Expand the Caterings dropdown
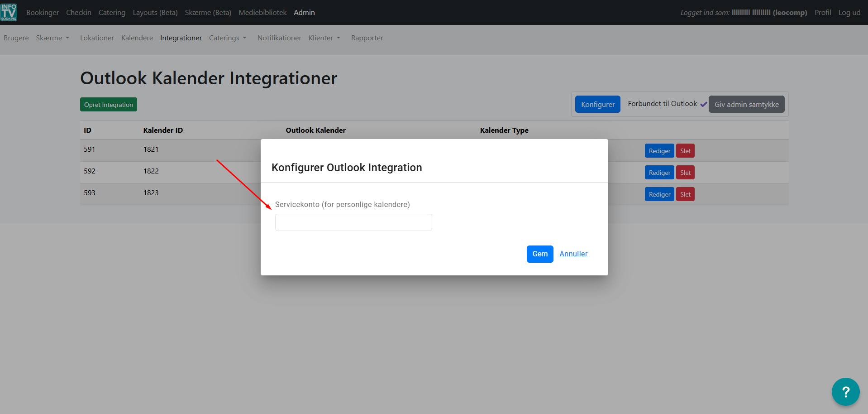Viewport: 868px width, 414px height. pos(228,38)
